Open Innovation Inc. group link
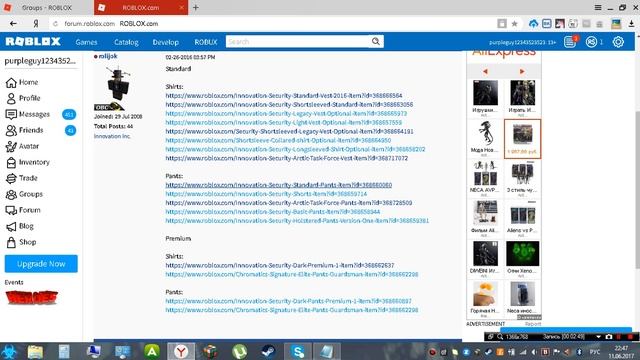 pos(112,136)
